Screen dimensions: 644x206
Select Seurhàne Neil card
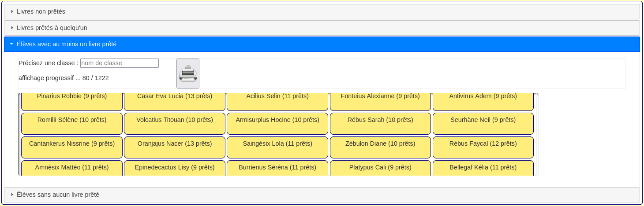tap(483, 124)
